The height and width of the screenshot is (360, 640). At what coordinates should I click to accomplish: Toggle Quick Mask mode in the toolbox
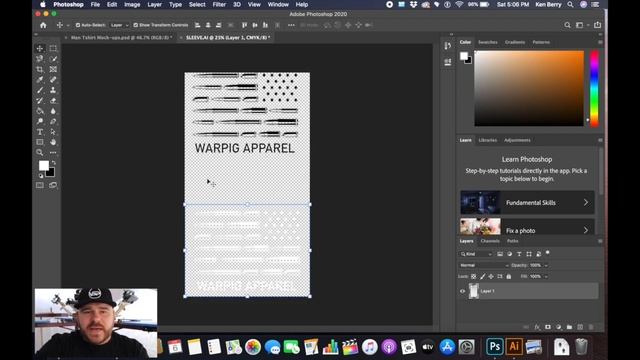pos(40,185)
